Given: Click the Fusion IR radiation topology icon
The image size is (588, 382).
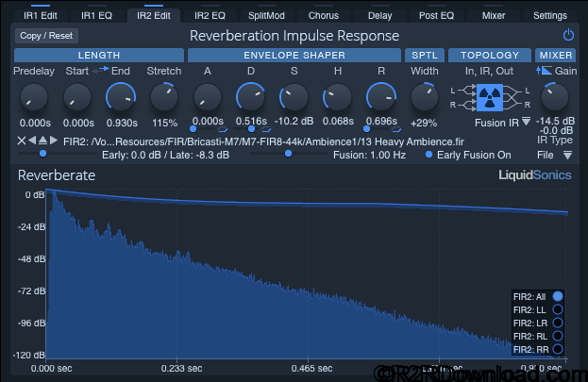Looking at the screenshot, I should 490,97.
